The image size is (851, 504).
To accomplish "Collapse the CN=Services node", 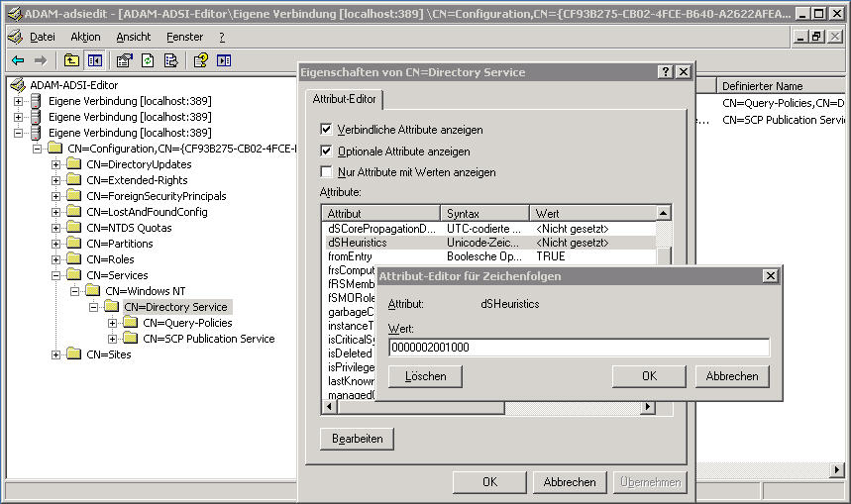I will [x=55, y=274].
